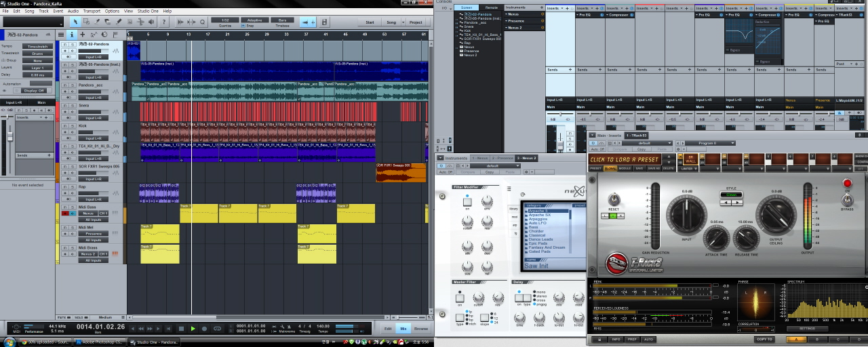Select the Paint pencil tool

point(119,22)
